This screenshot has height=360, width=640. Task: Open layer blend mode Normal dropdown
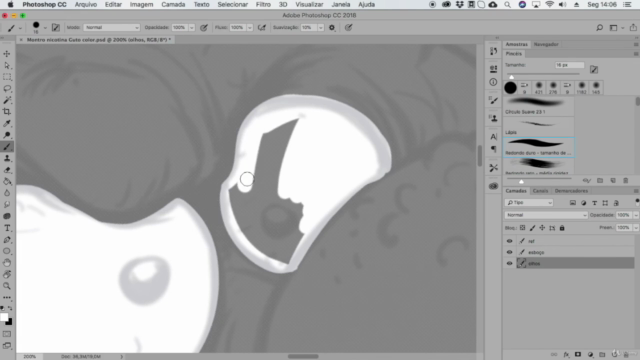tap(546, 215)
